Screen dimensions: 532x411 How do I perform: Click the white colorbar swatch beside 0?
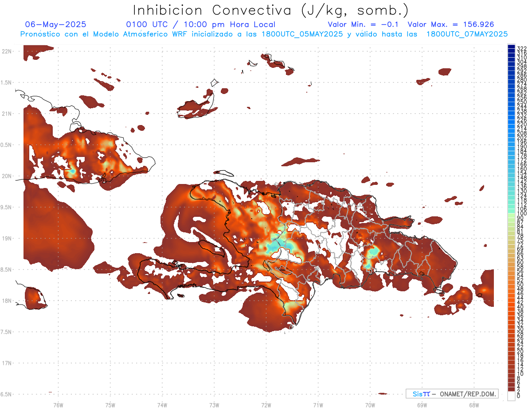pyautogui.click(x=511, y=395)
